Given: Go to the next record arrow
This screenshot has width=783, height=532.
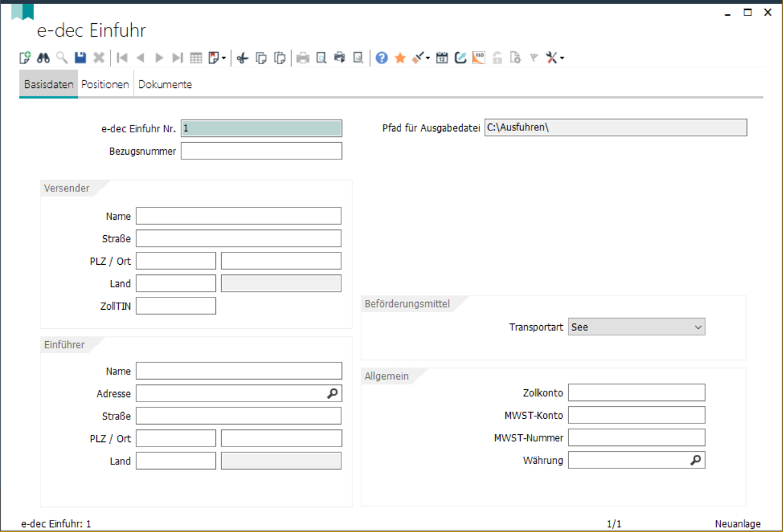Looking at the screenshot, I should 159,58.
